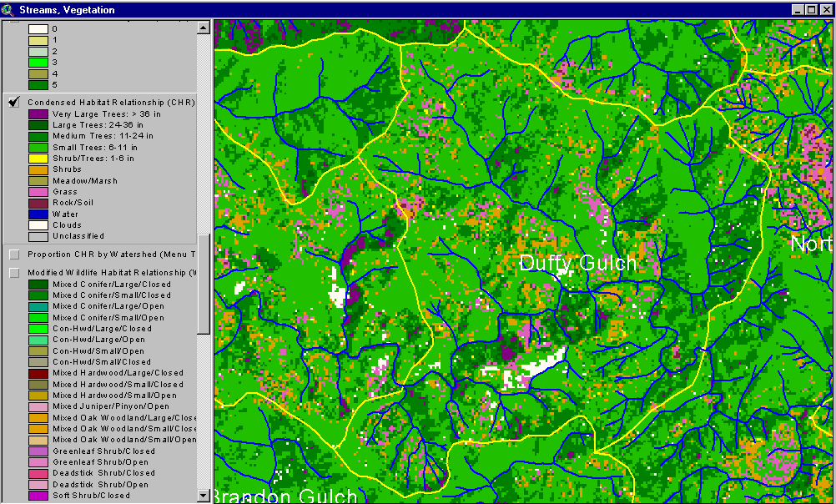Minimize the Streams, Vegetation view window
The height and width of the screenshot is (504, 836).
click(x=797, y=10)
